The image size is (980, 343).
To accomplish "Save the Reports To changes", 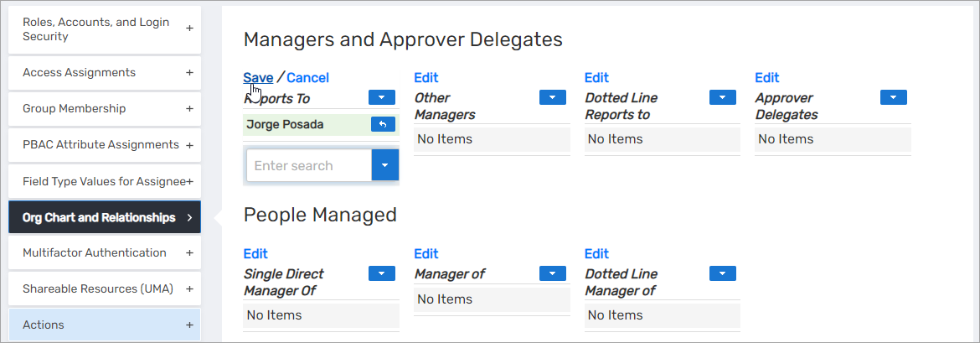I will pyautogui.click(x=258, y=78).
